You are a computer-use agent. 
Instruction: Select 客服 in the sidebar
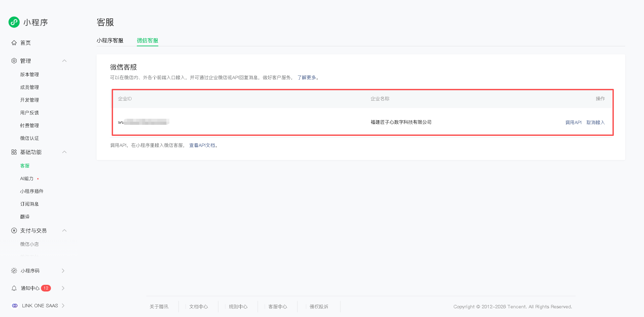tap(25, 166)
